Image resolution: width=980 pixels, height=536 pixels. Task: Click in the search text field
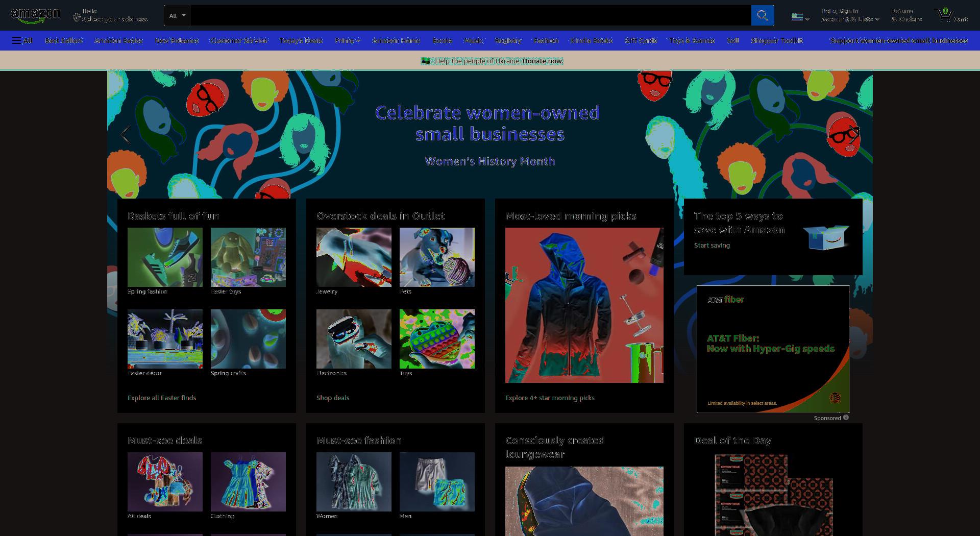click(470, 15)
